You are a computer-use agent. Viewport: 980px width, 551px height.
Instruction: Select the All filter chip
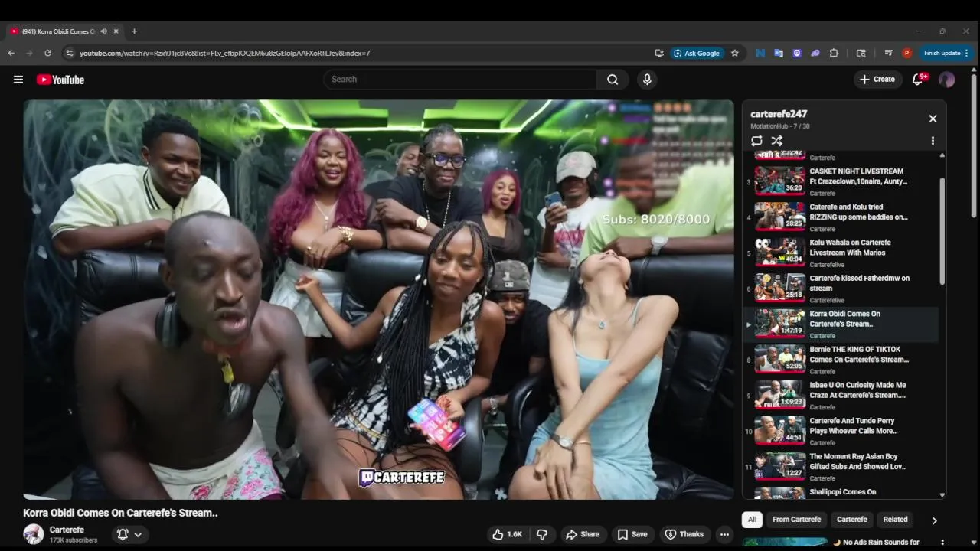752,520
